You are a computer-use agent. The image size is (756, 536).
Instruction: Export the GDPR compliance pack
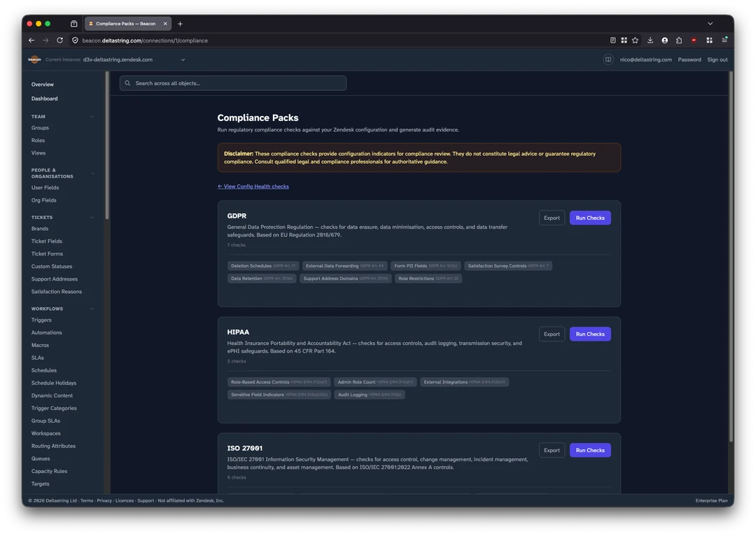(552, 218)
